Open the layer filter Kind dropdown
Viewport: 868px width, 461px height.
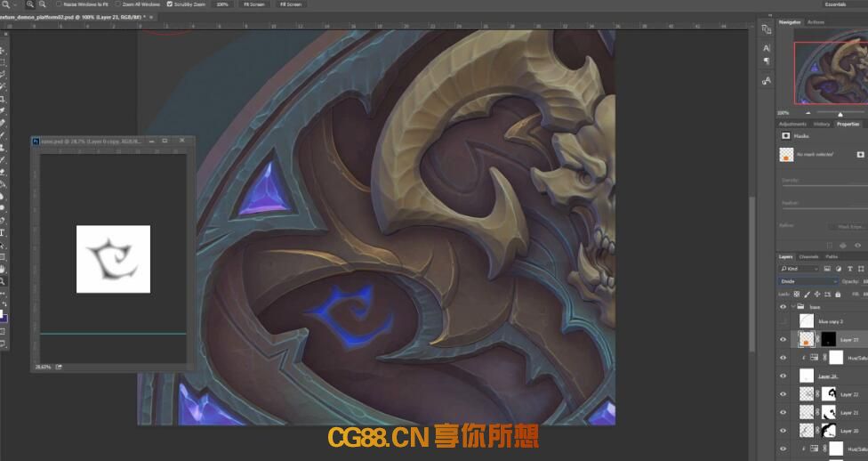point(799,269)
